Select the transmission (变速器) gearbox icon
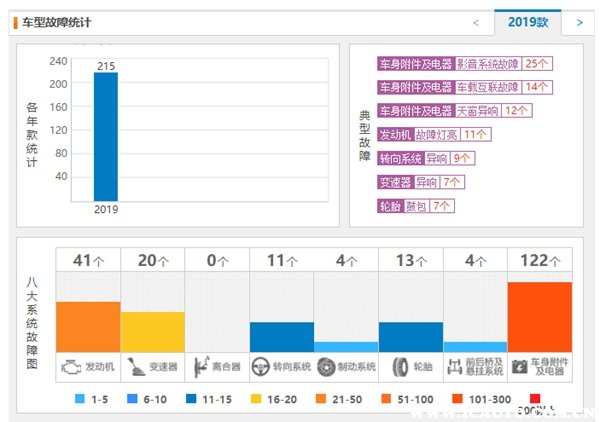The image size is (600, 422). (135, 367)
